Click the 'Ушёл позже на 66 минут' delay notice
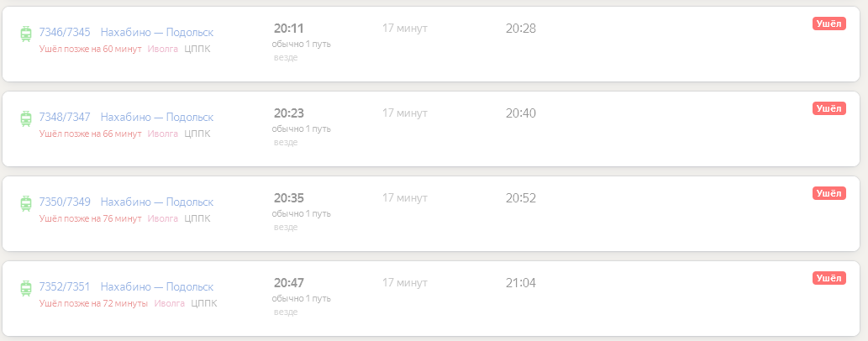This screenshot has width=868, height=341. tap(90, 134)
